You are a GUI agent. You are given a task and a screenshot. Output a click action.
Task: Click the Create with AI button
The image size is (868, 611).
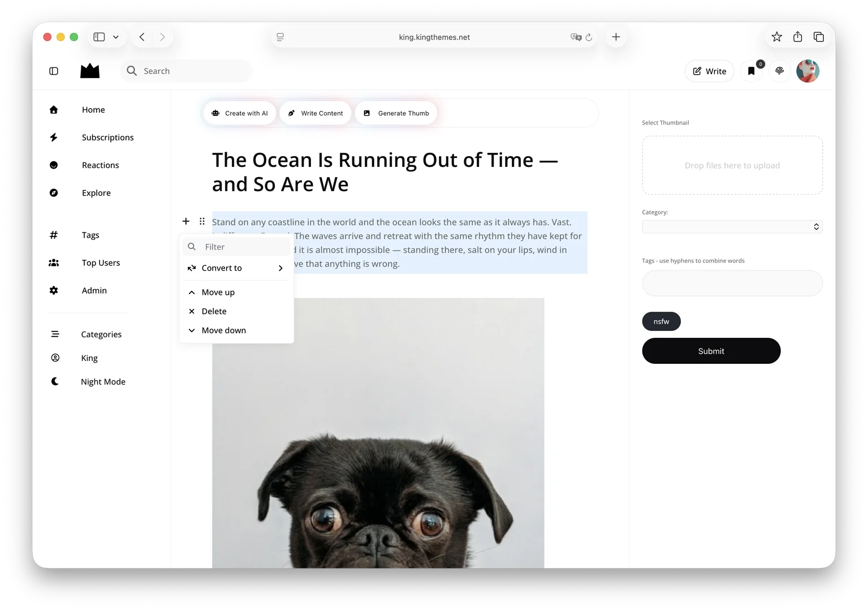(240, 113)
